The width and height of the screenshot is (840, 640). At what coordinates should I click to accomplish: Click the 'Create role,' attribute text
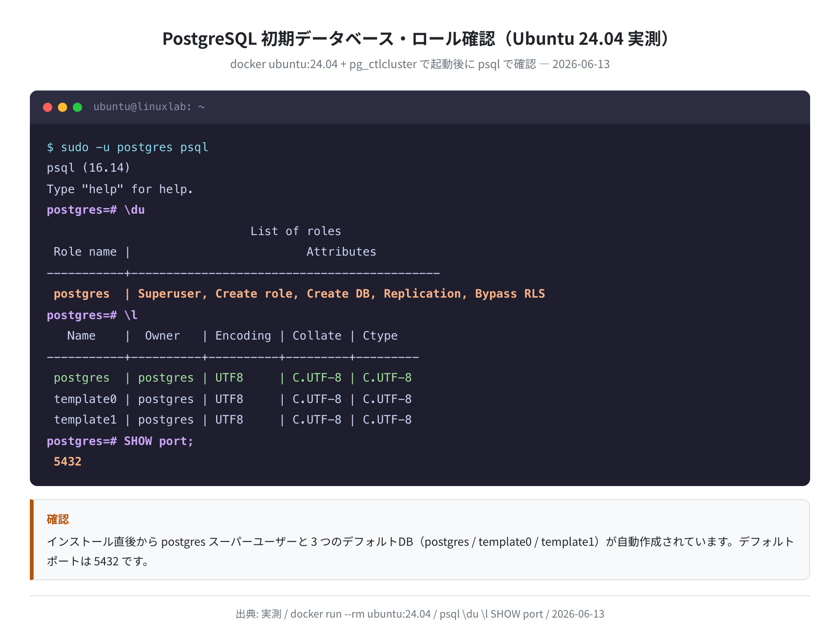257,294
